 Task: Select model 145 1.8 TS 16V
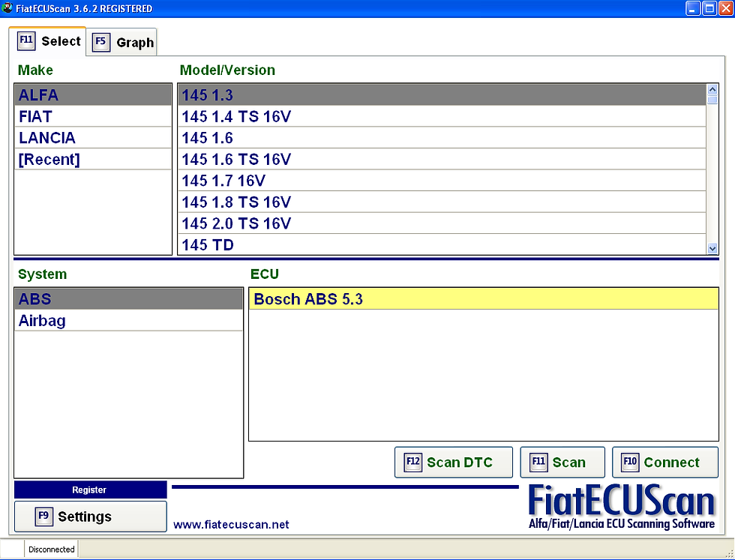coord(442,202)
